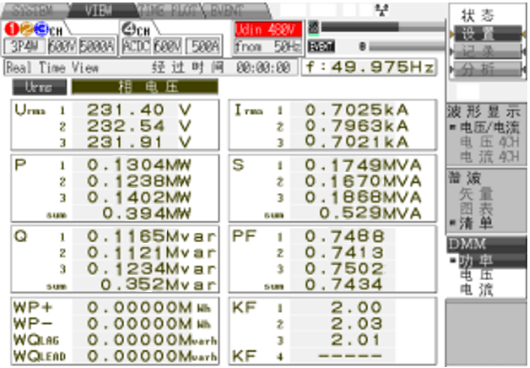Click the 600V range beside ACDC
This screenshot has width=530, height=368.
[168, 46]
